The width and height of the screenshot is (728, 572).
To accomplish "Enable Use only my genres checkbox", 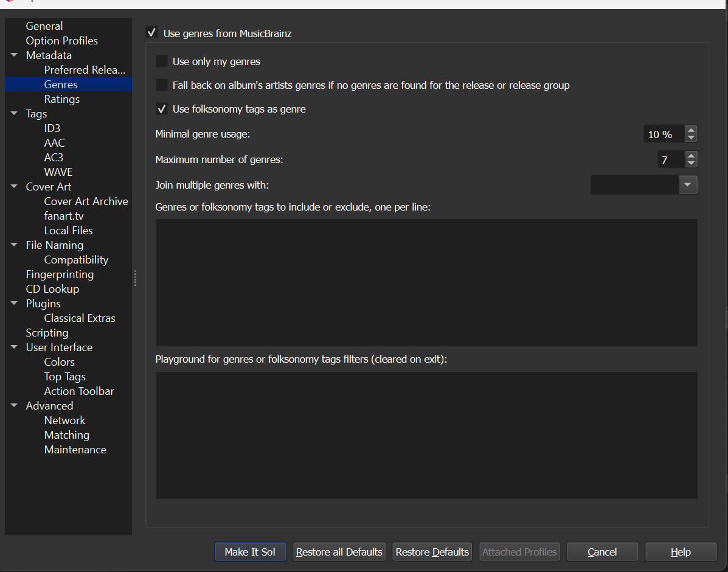I will click(162, 61).
